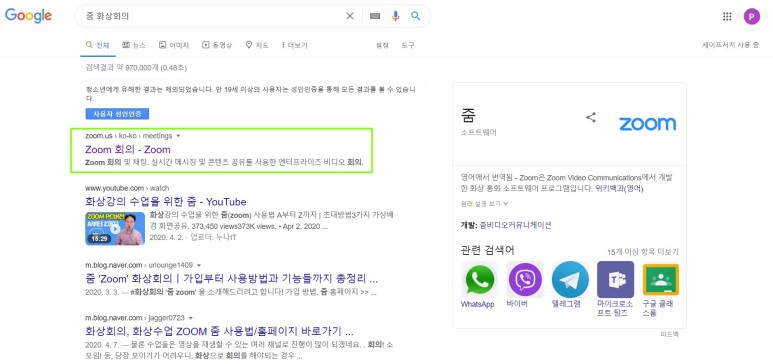
Task: Click into the search input field
Action: click(x=212, y=16)
